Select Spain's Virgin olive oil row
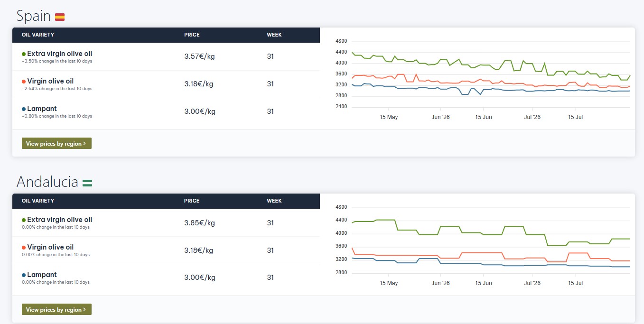 coord(166,84)
